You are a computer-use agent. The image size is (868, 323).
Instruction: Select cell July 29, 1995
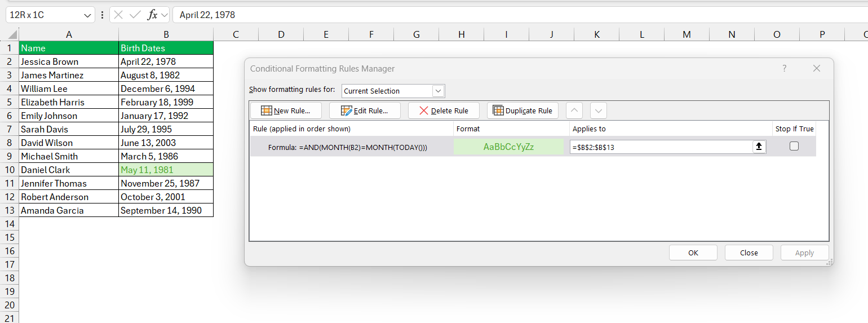coord(166,129)
